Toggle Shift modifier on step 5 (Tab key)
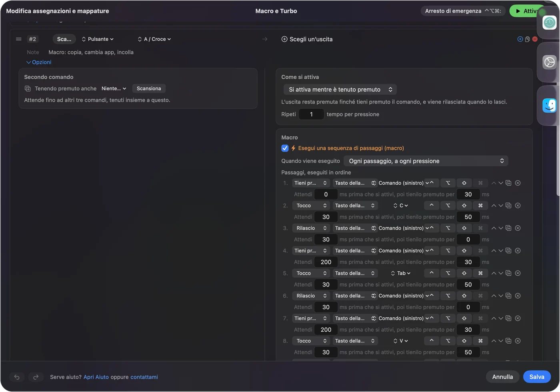Viewport: 560px width, 392px height. click(464, 273)
